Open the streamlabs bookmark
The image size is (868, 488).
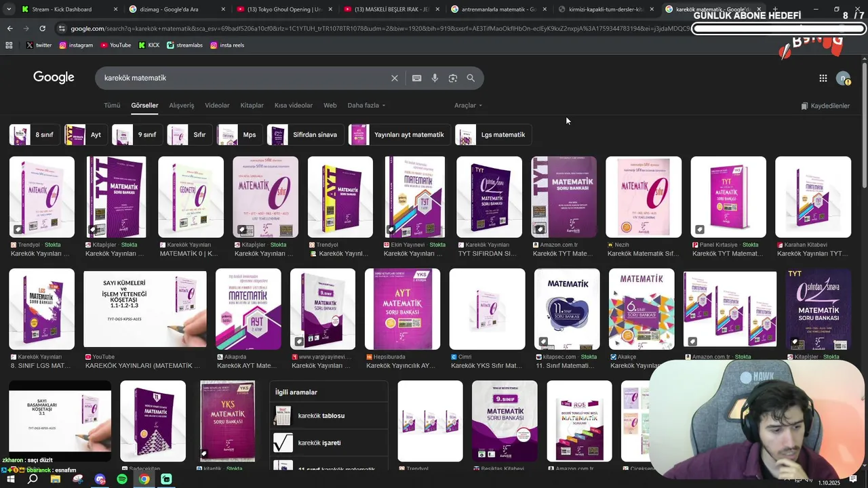click(185, 45)
